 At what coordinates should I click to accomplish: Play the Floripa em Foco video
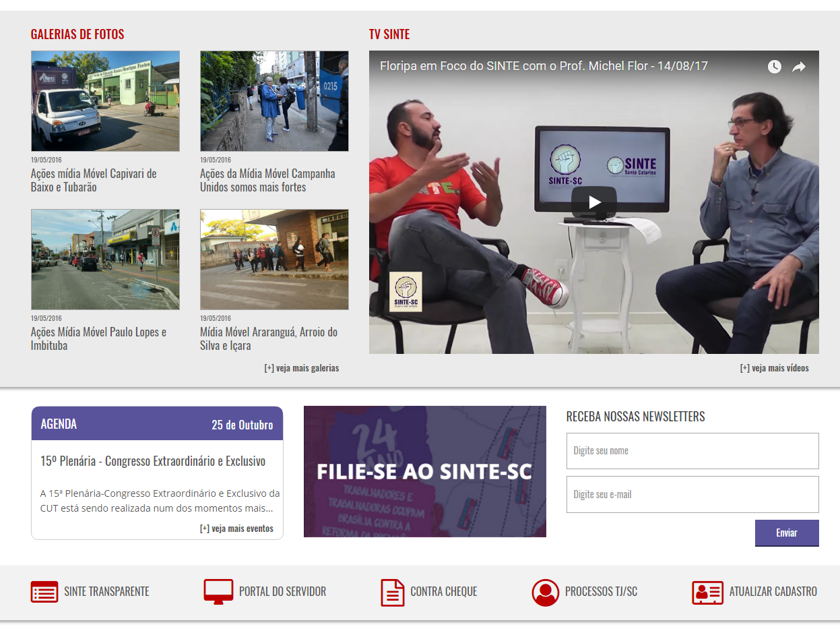pos(593,202)
